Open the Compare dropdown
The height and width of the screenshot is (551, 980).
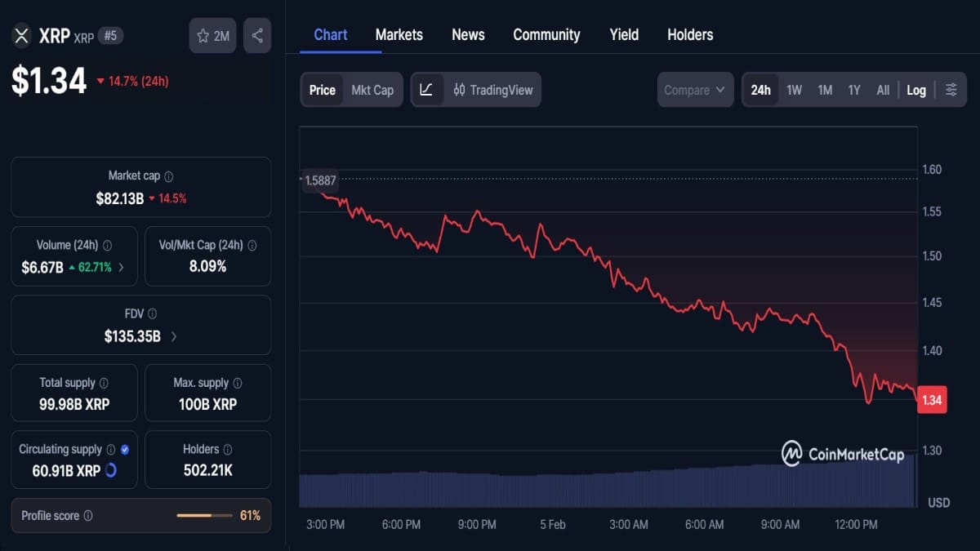pyautogui.click(x=694, y=90)
